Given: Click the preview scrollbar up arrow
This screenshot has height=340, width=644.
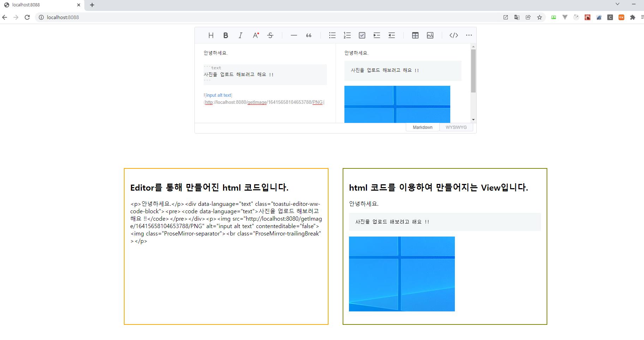Looking at the screenshot, I should point(473,46).
